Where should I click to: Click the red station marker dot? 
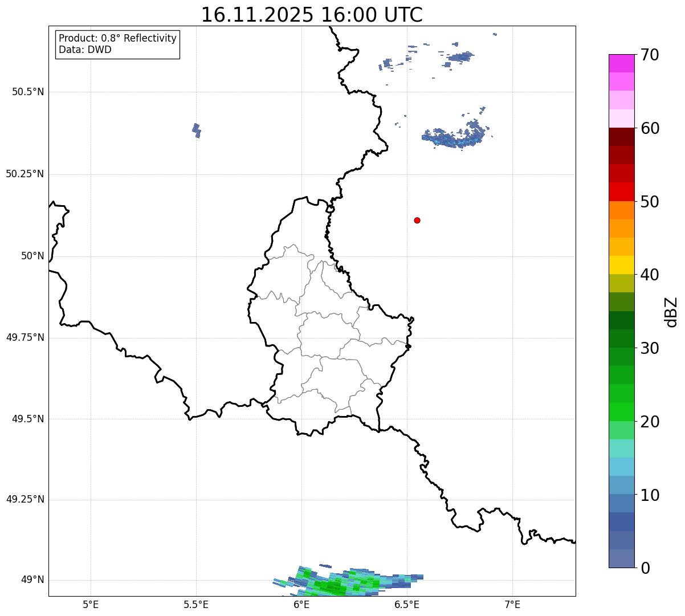417,220
